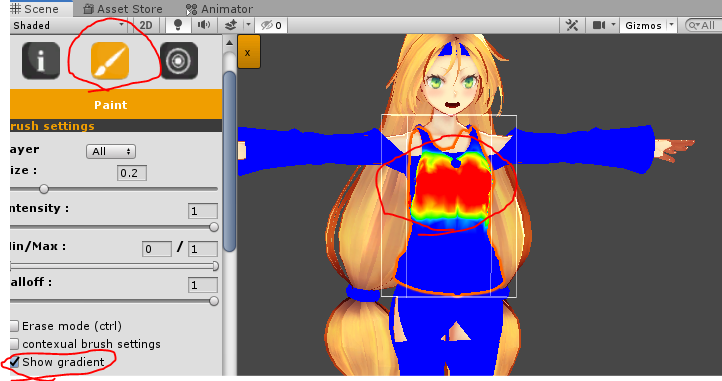This screenshot has height=381, width=722.
Task: Adjust the Intensity slider handle
Action: tap(214, 227)
